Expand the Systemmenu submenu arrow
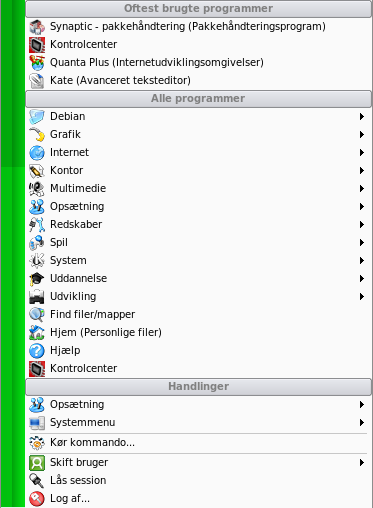This screenshot has width=373, height=508. (362, 423)
